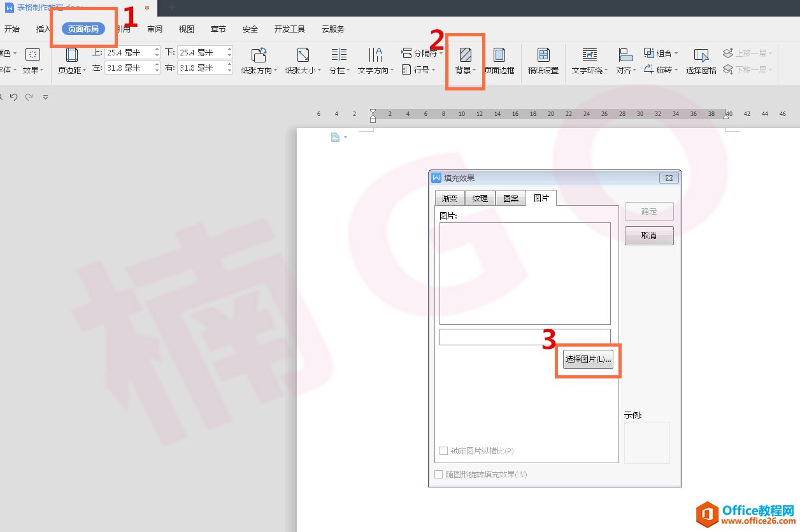The image size is (800, 532).
Task: Expand the 效果 dropdown arrow
Action: (x=42, y=71)
